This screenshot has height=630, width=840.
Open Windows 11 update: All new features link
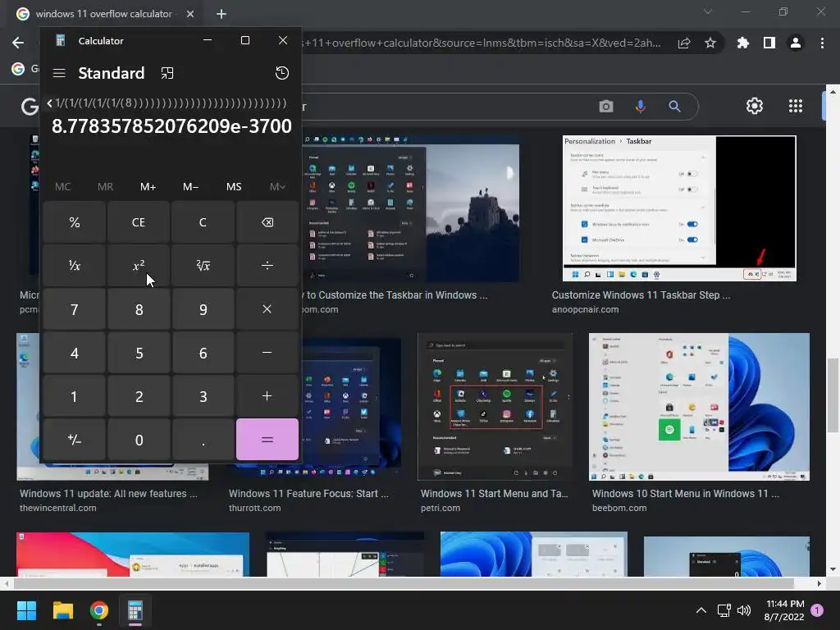pyautogui.click(x=108, y=493)
